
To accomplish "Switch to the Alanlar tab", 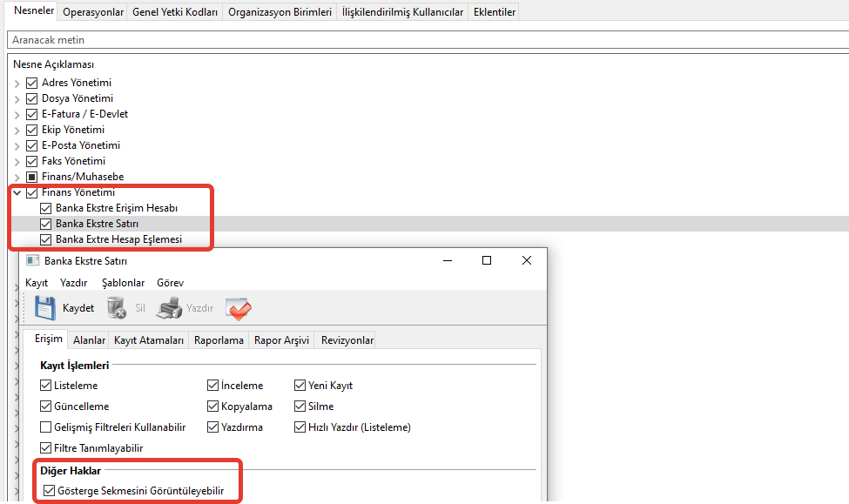I will pos(89,340).
